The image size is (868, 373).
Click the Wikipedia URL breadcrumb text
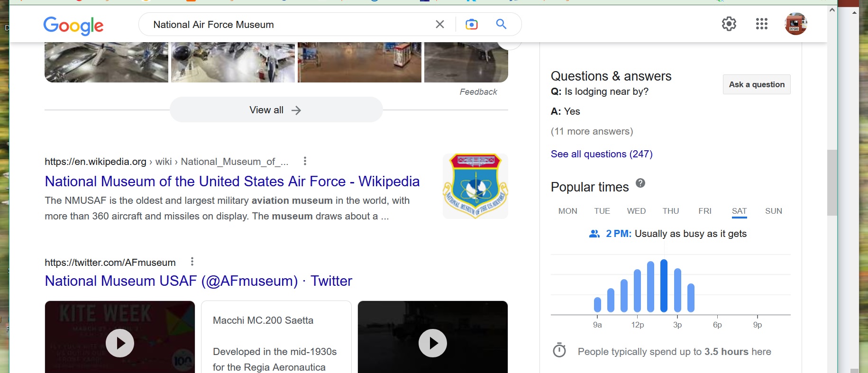click(x=166, y=162)
